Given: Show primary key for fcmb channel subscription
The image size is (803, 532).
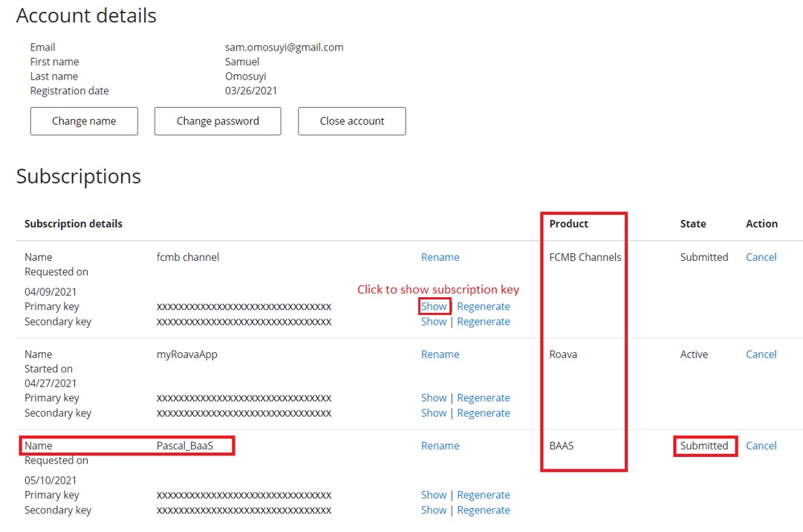Looking at the screenshot, I should [434, 306].
